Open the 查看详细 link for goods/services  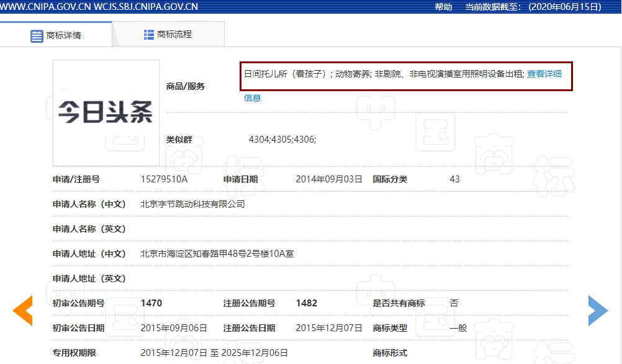click(x=544, y=74)
